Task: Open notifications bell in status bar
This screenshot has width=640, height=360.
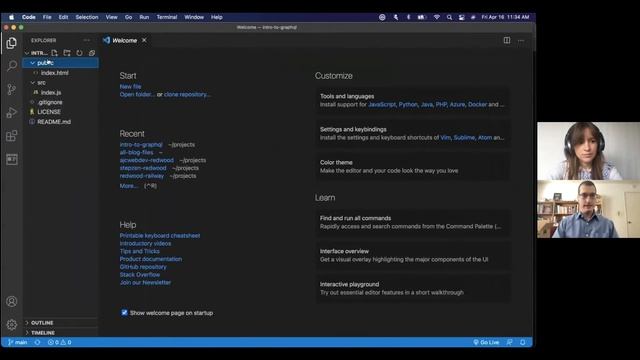Action: [522, 342]
